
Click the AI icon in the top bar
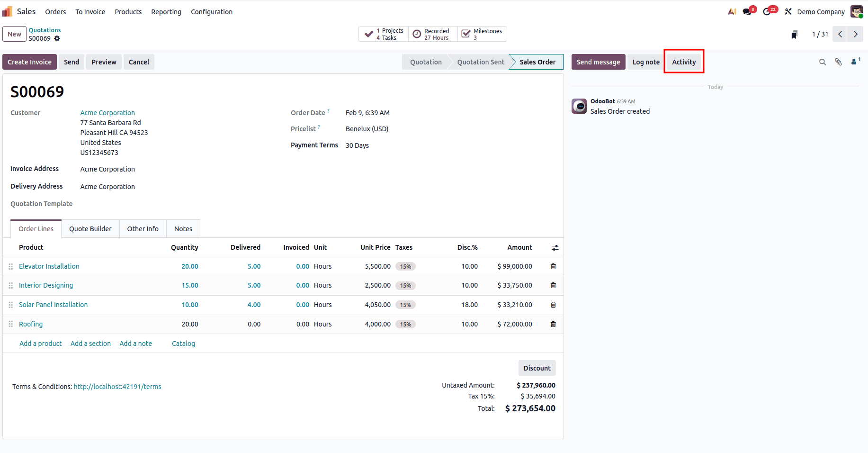click(x=731, y=10)
